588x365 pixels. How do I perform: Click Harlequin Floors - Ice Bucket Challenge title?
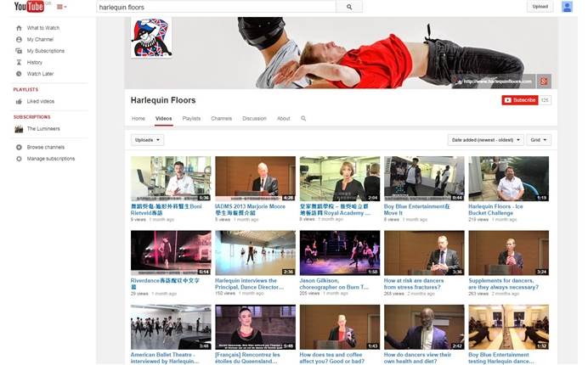[x=495, y=210]
